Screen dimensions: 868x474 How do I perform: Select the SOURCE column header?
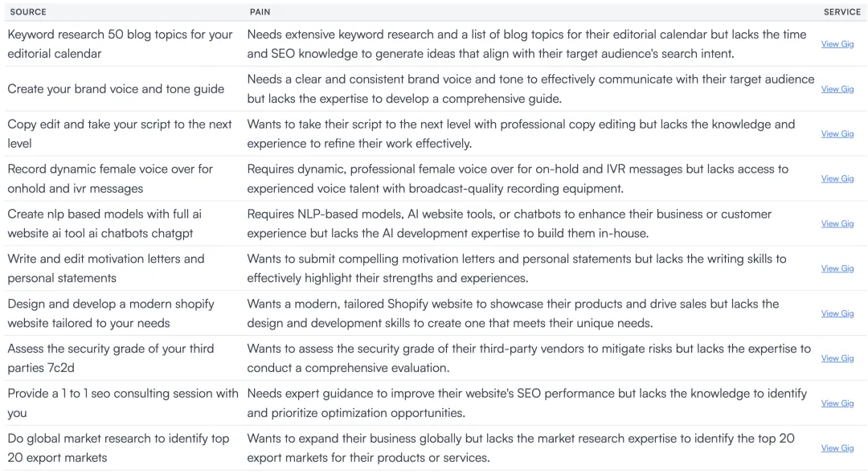[x=28, y=11]
